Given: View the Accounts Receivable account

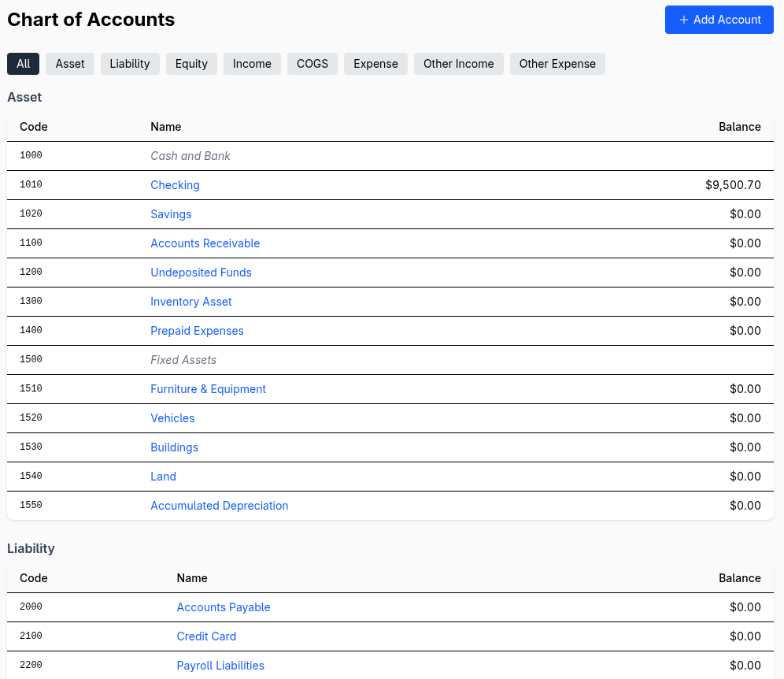Looking at the screenshot, I should (205, 243).
